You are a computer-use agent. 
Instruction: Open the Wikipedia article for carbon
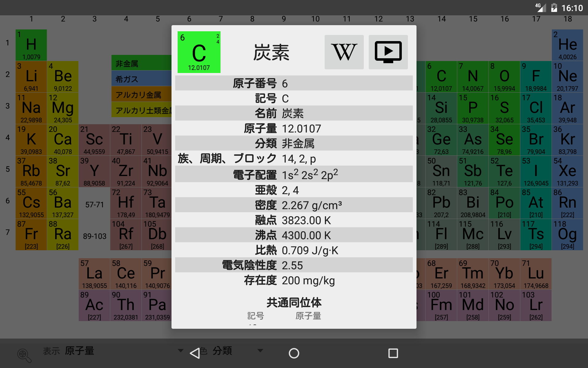tap(344, 52)
